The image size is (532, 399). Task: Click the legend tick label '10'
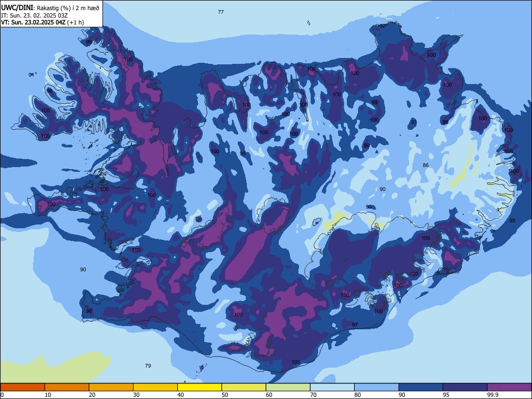click(48, 395)
